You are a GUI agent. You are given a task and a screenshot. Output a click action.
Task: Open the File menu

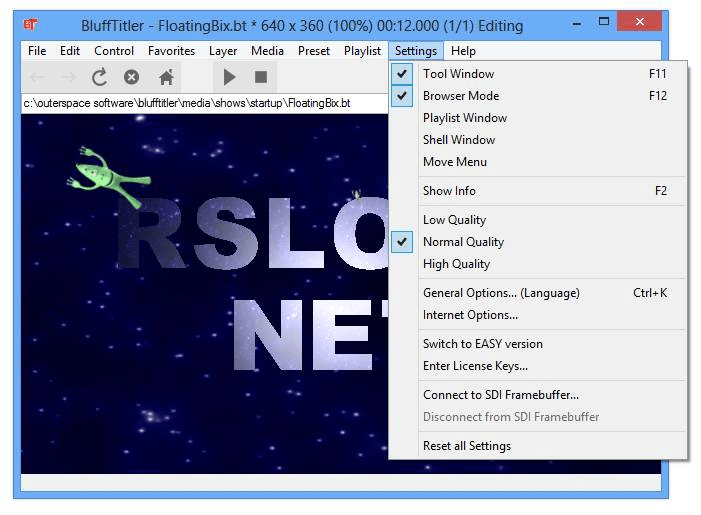[37, 51]
